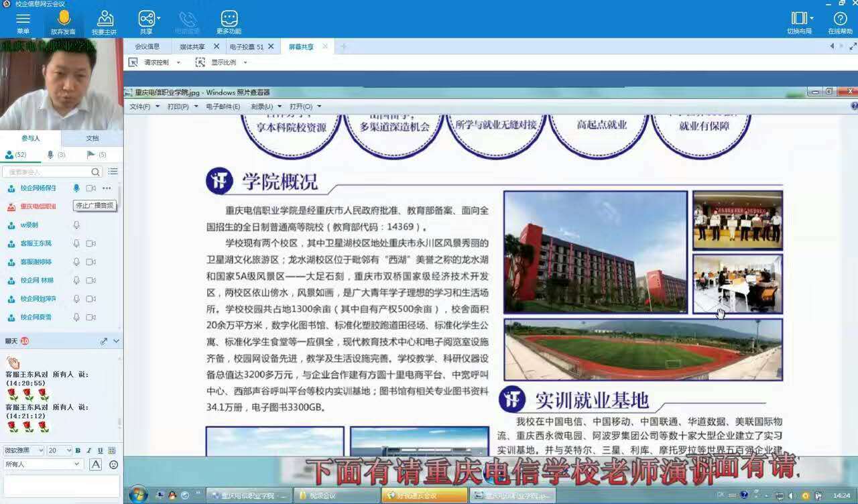This screenshot has height=504, width=858.
Task: Open the 刻录(U) menu in photo viewer
Action: pyautogui.click(x=265, y=106)
